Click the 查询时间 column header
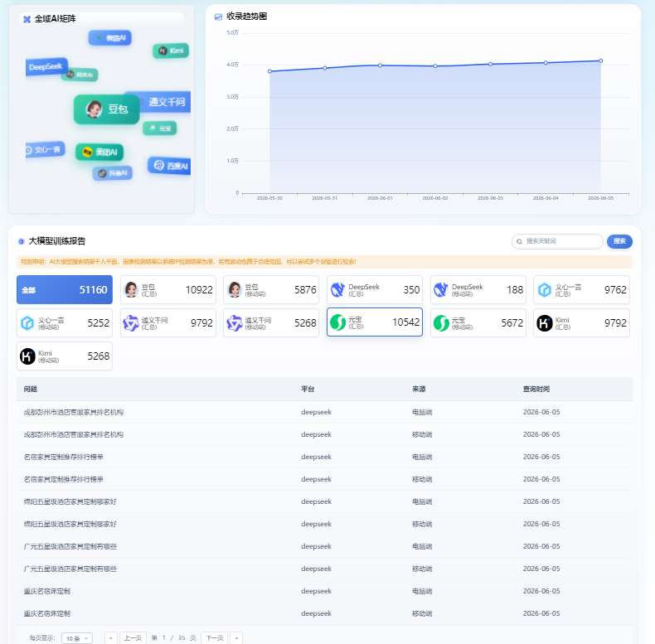Image resolution: width=655 pixels, height=644 pixels. click(536, 390)
